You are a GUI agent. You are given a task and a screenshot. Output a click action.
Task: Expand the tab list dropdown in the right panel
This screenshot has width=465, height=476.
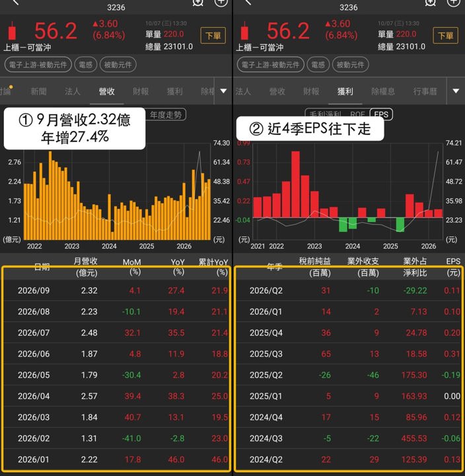[x=456, y=91]
